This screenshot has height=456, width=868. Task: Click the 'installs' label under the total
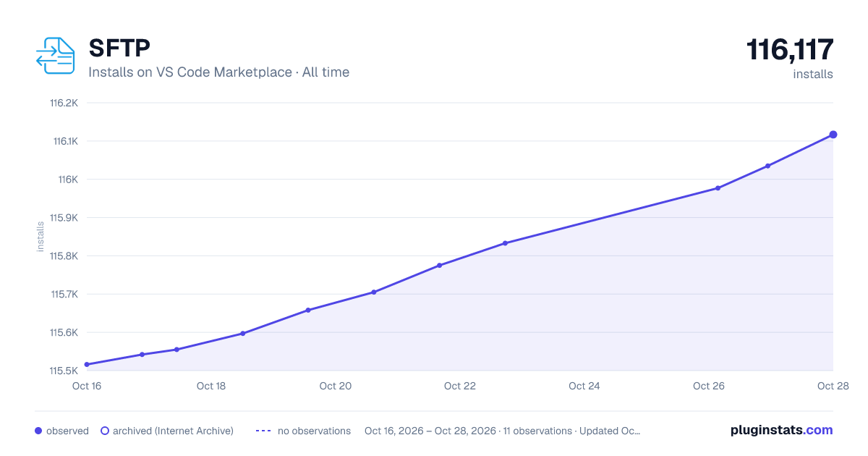coord(813,75)
